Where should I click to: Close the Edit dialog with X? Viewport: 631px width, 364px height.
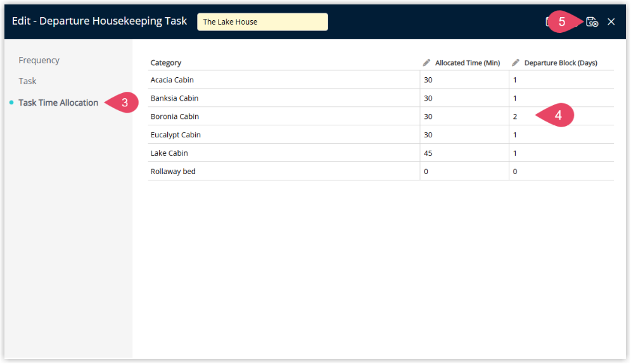coord(611,22)
